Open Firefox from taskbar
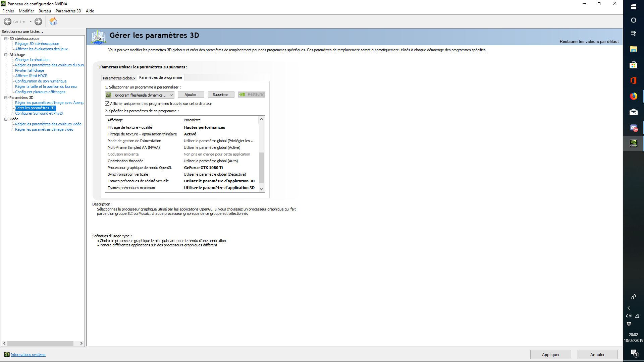The width and height of the screenshot is (644, 362). point(634,96)
